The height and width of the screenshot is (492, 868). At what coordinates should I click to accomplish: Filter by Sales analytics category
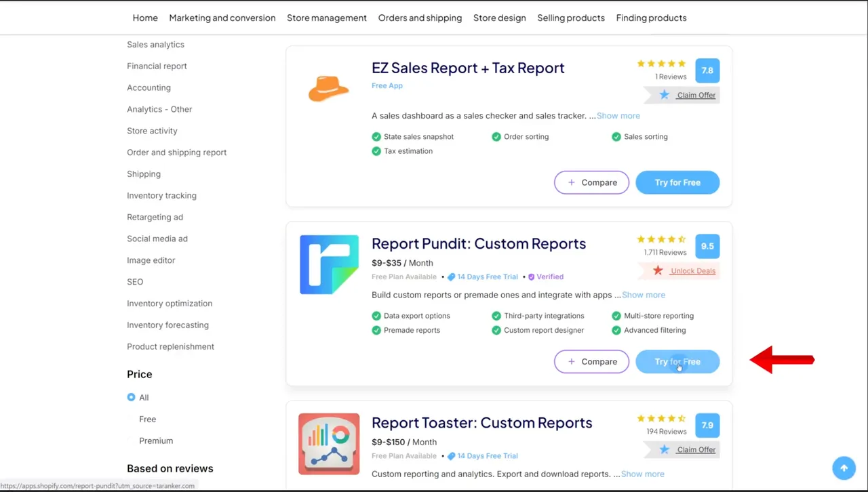point(155,44)
